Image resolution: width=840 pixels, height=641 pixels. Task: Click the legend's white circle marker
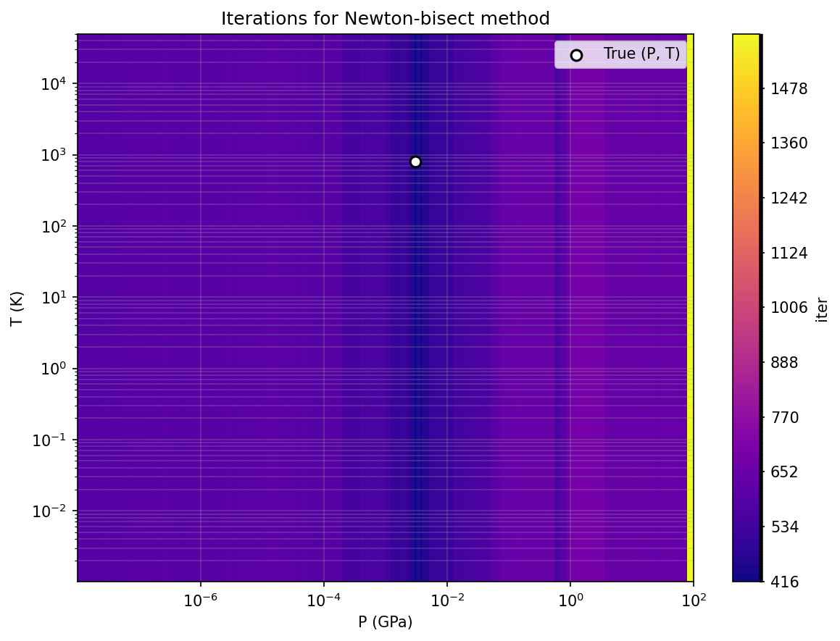[x=576, y=55]
